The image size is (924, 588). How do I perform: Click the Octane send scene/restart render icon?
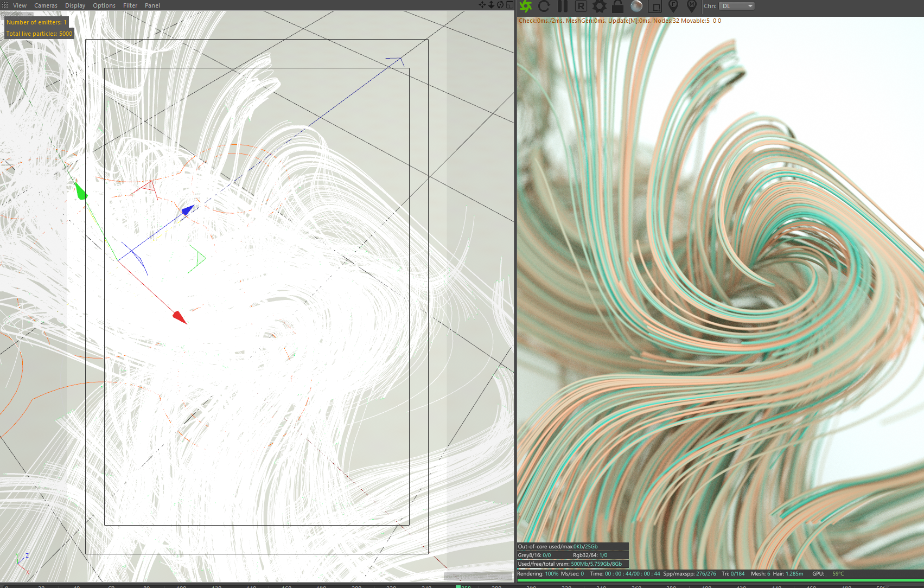526,6
